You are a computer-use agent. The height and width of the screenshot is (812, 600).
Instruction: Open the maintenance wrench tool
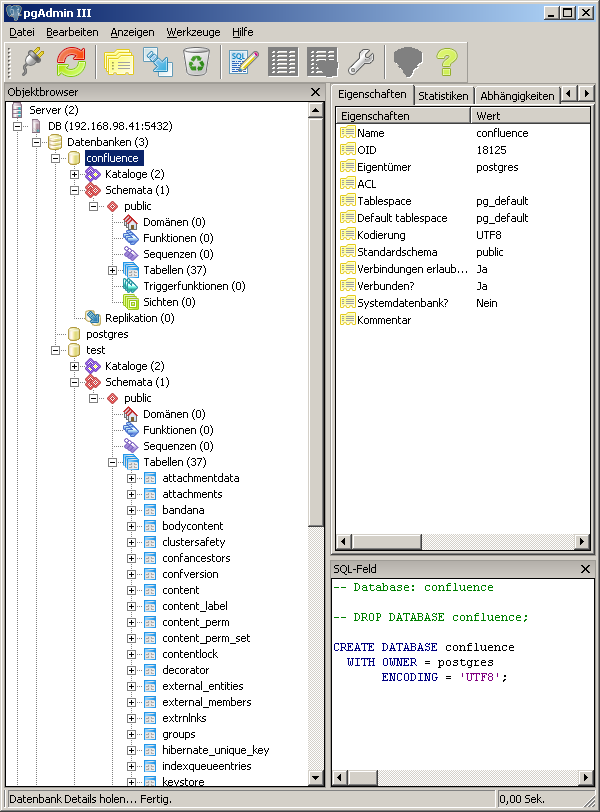[x=360, y=62]
